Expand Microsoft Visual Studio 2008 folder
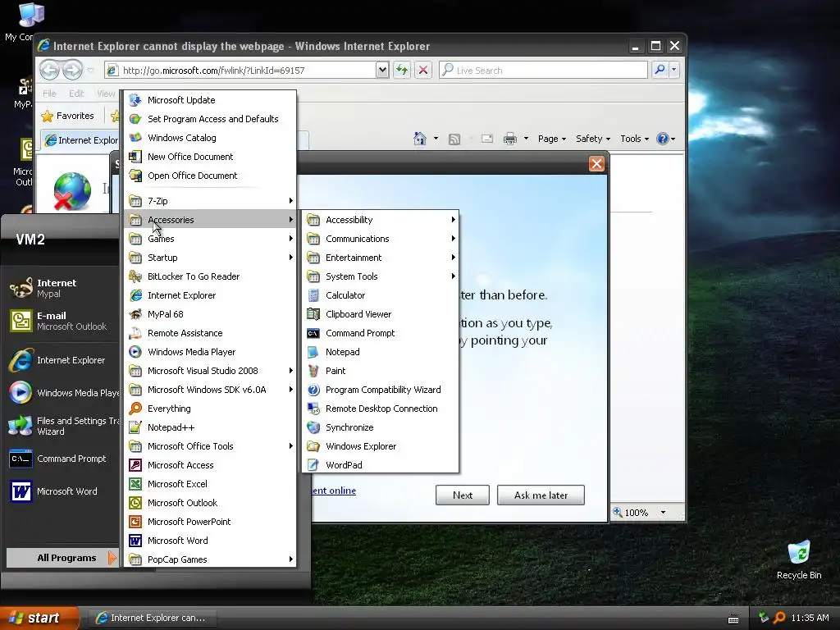The height and width of the screenshot is (630, 840). 210,371
